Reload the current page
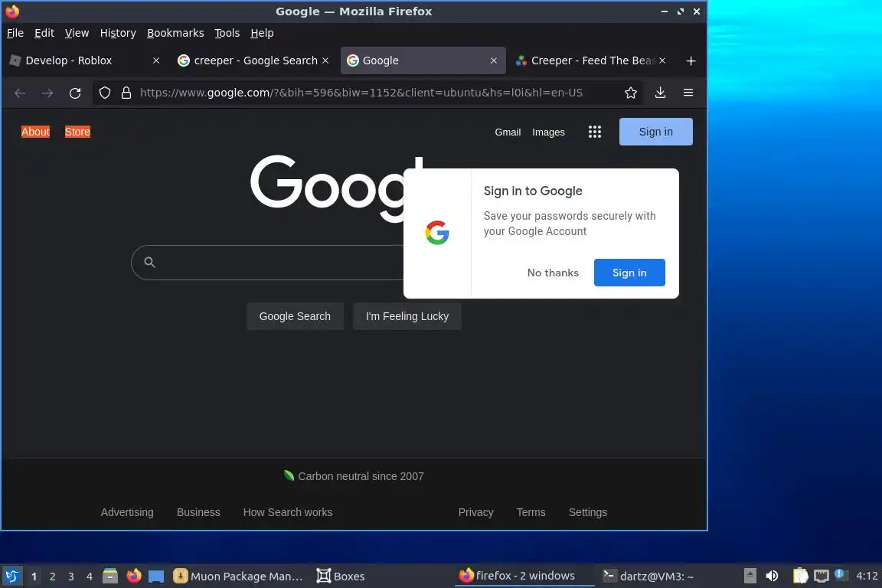 [x=75, y=93]
